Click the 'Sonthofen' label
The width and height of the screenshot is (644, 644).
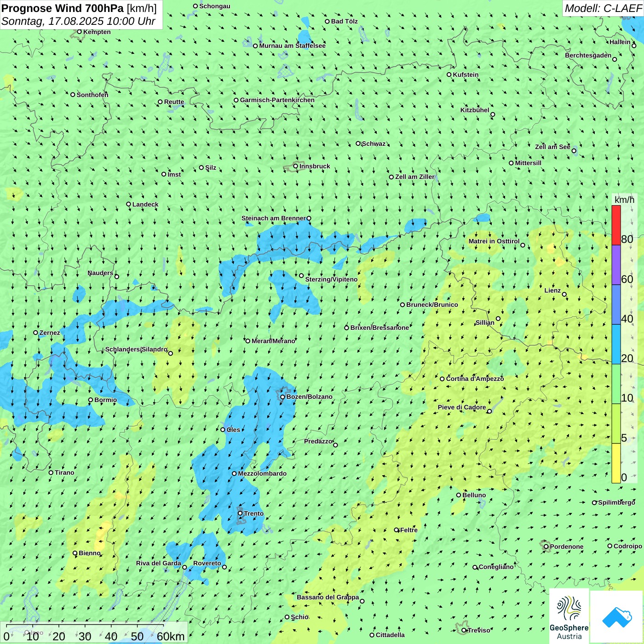(x=92, y=95)
